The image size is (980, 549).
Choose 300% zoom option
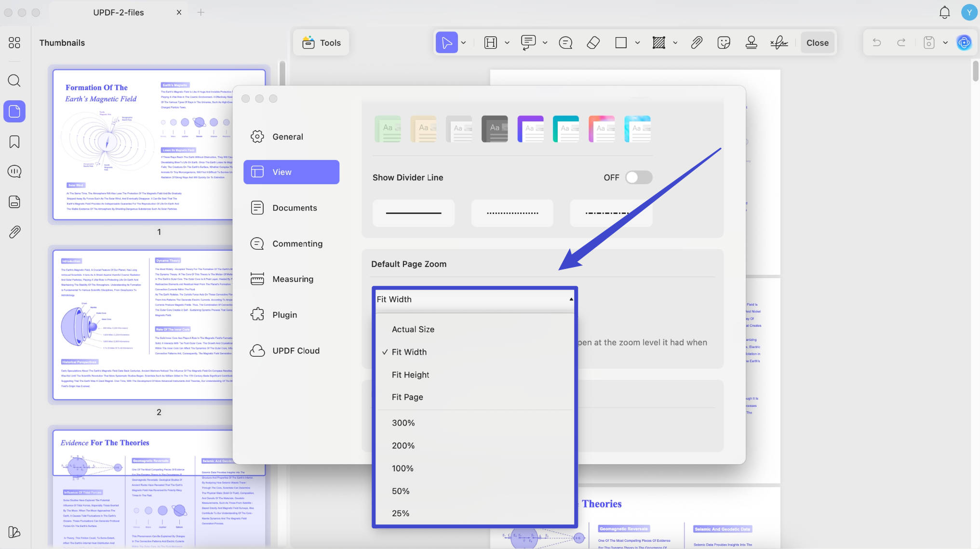pos(475,423)
